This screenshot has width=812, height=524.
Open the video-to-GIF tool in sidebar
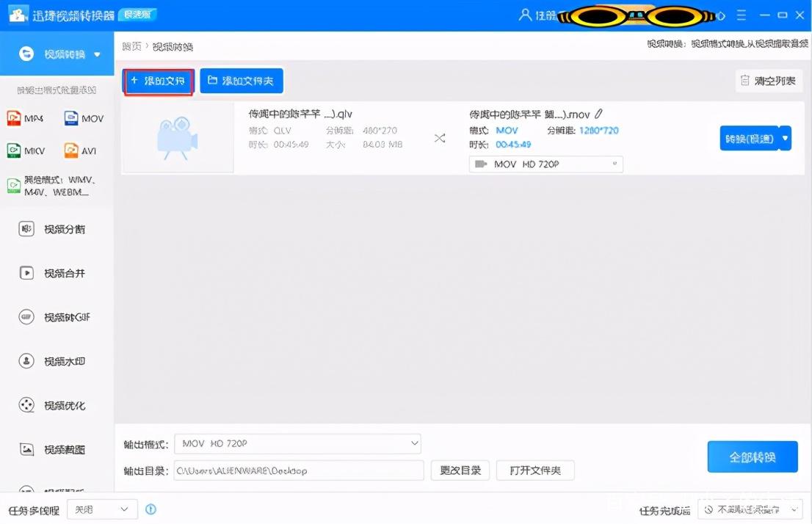click(57, 316)
